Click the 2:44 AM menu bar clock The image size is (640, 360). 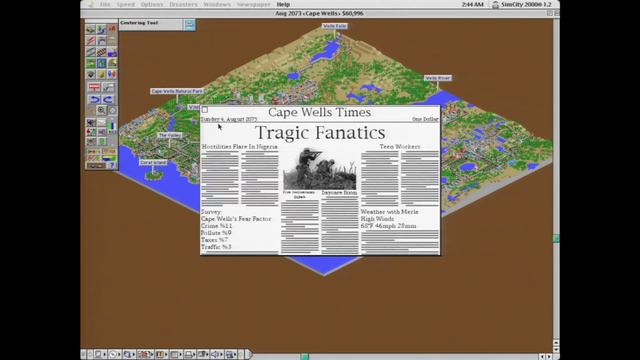pos(473,4)
